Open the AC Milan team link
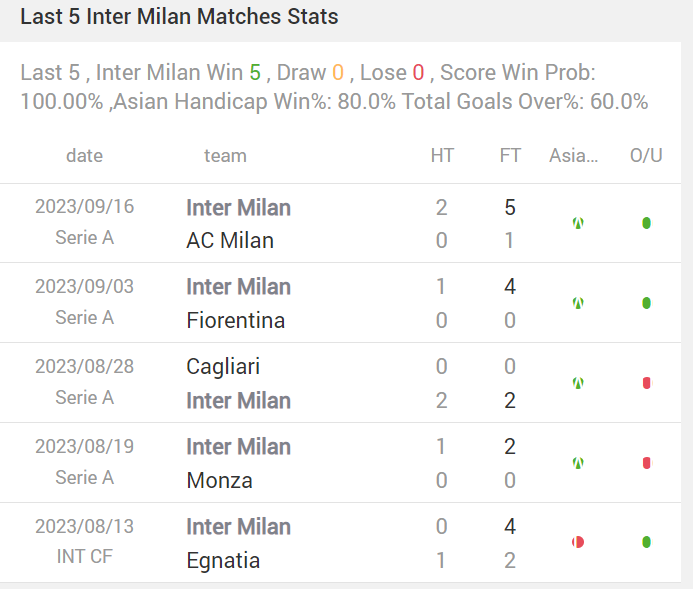 tap(230, 241)
